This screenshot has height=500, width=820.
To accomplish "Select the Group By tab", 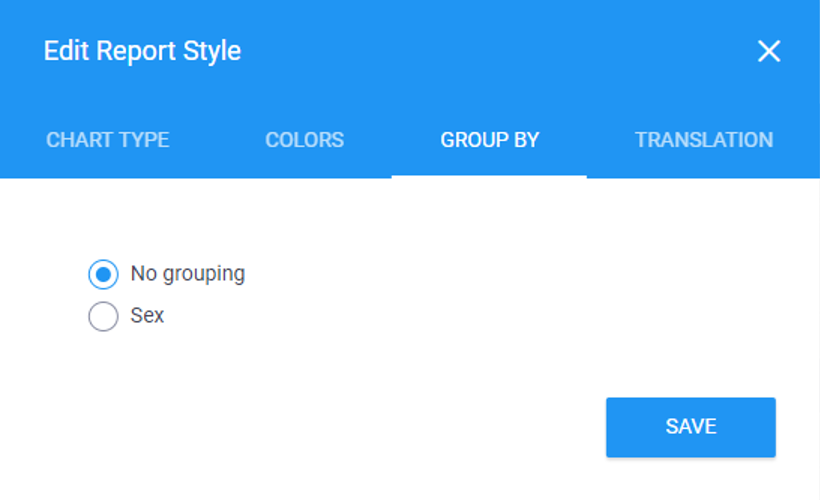I will pos(489,140).
